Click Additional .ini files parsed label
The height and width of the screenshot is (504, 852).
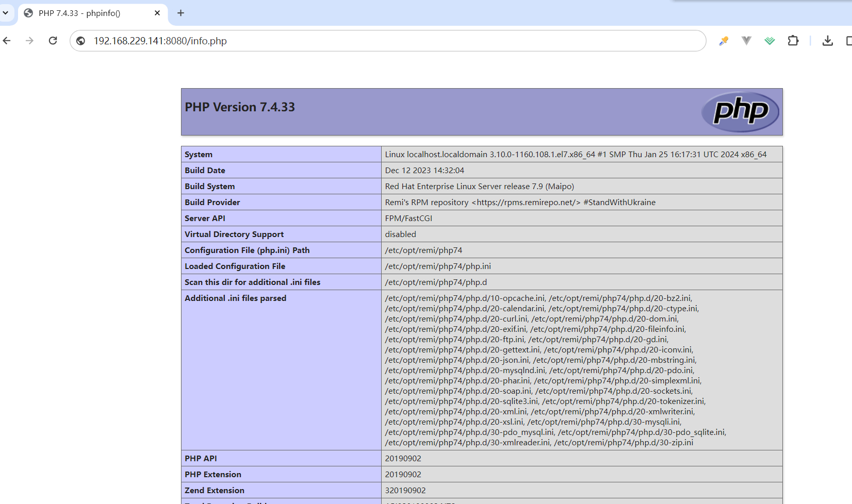pos(235,298)
